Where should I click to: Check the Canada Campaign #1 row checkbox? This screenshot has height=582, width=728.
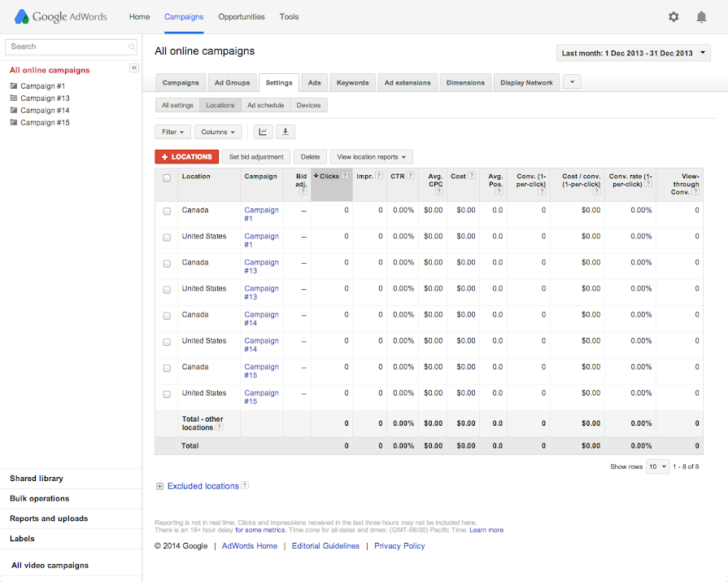click(x=167, y=211)
